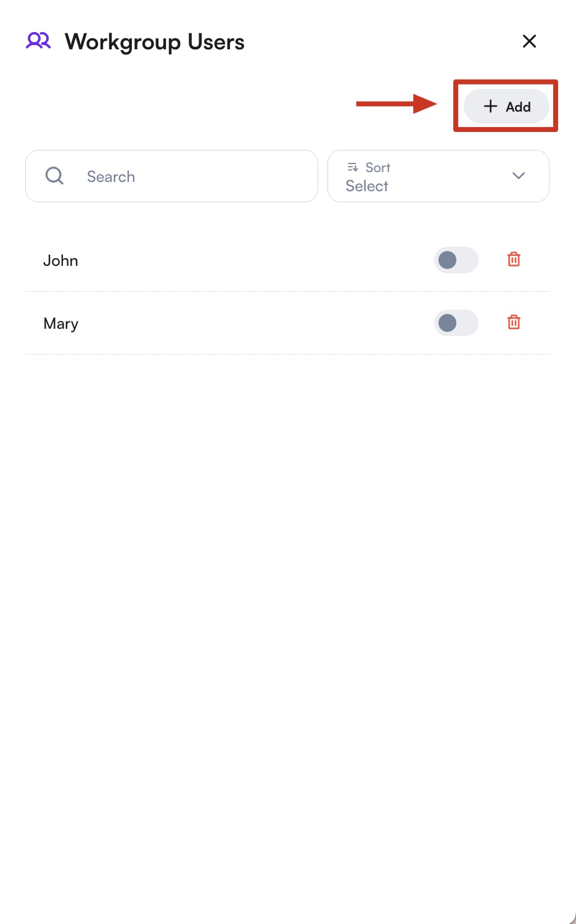Close the Workgroup Users panel
The image size is (576, 924).
click(x=529, y=41)
